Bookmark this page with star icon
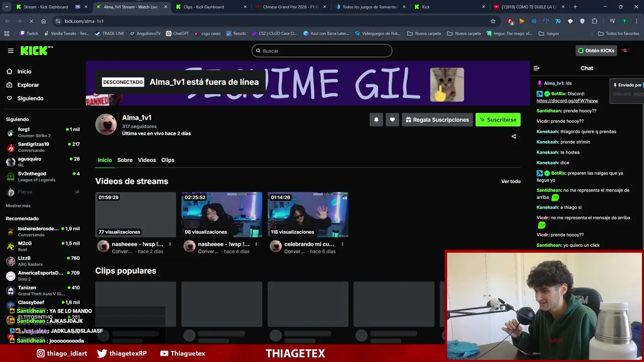This screenshot has width=644, height=362. point(493,21)
